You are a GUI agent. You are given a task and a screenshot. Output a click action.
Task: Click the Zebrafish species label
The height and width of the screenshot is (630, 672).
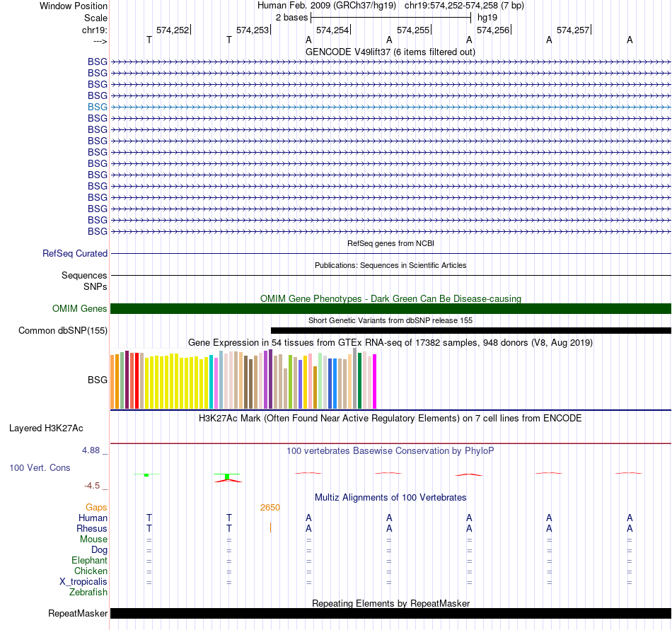tap(88, 593)
